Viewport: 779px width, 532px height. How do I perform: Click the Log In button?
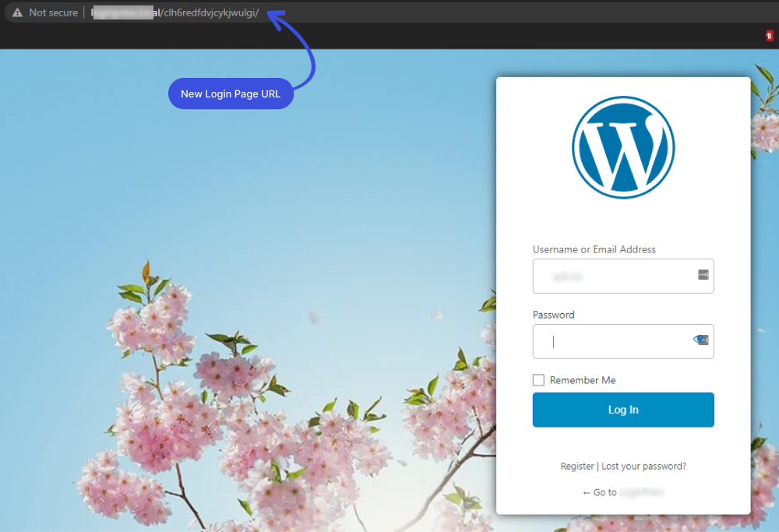623,410
